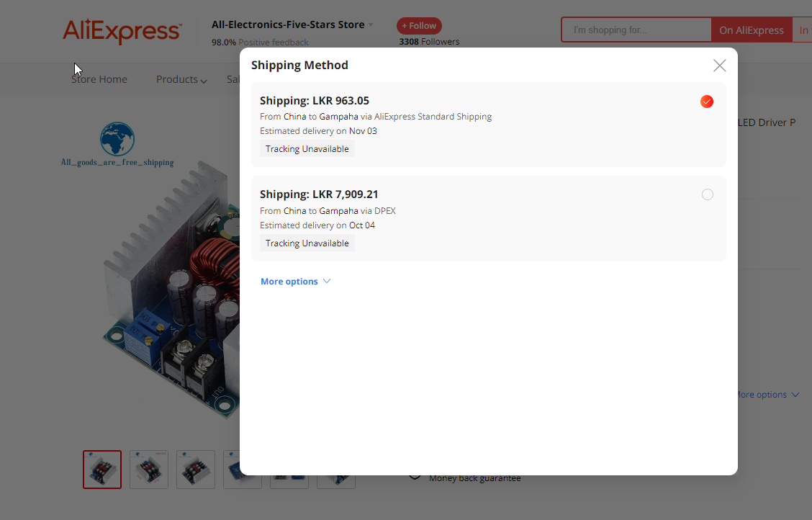Click Tracking Unavailable tag under Standard Shipping
This screenshot has width=812, height=520.
click(x=307, y=148)
